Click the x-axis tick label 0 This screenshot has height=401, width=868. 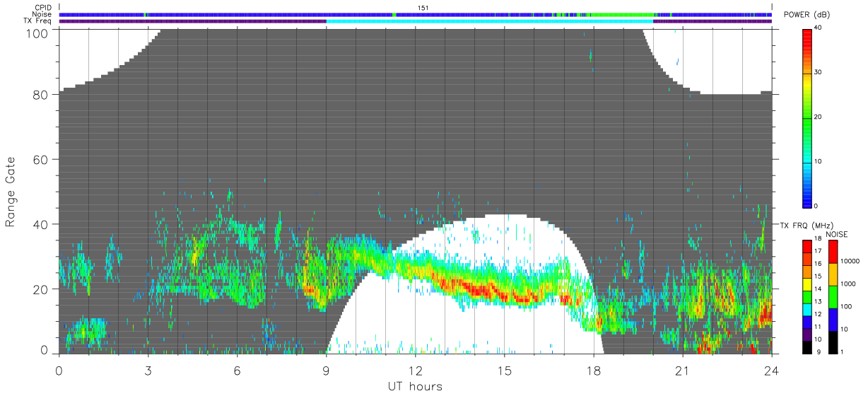click(59, 370)
